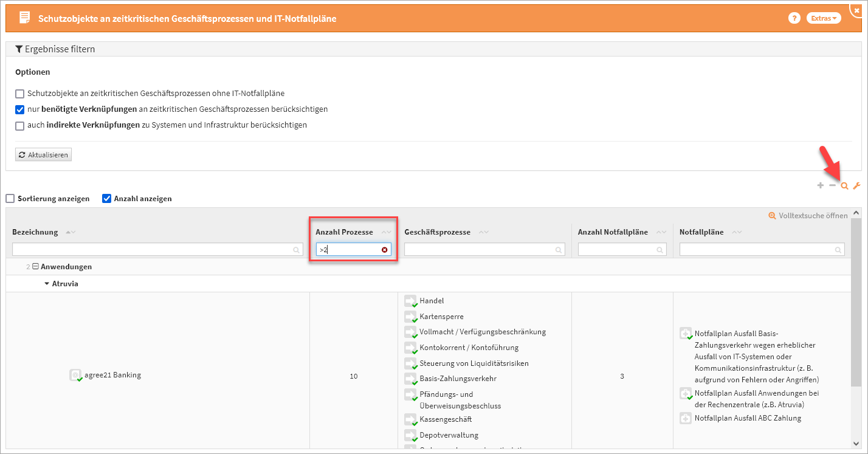
Task: Sort by Anzahl Notfallpläne column
Action: (613, 232)
